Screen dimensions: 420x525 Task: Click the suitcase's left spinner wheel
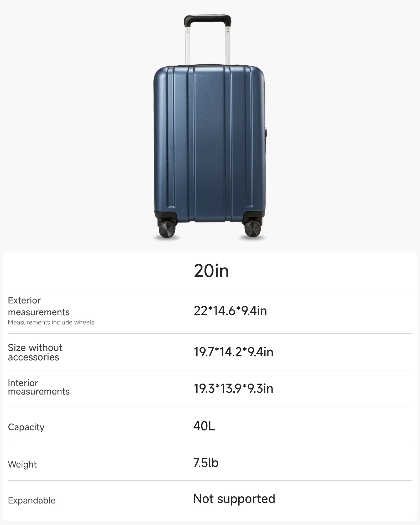[167, 229]
